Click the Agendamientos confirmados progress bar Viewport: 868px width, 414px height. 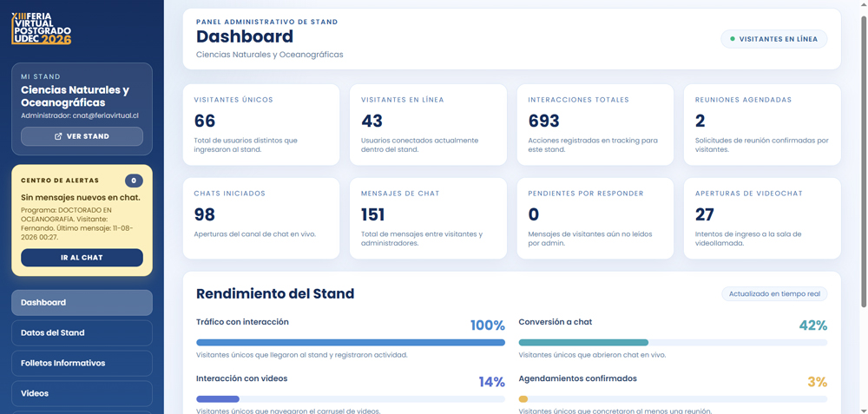point(673,399)
